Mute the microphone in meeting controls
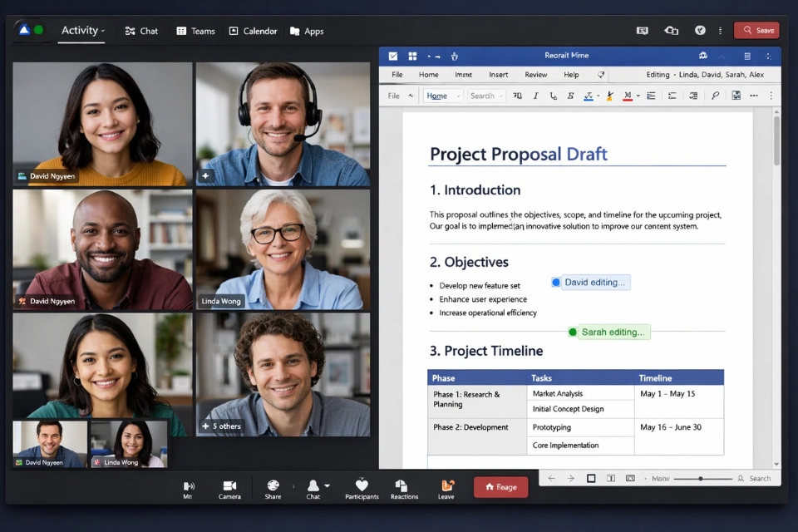Image resolution: width=798 pixels, height=532 pixels. tap(188, 488)
